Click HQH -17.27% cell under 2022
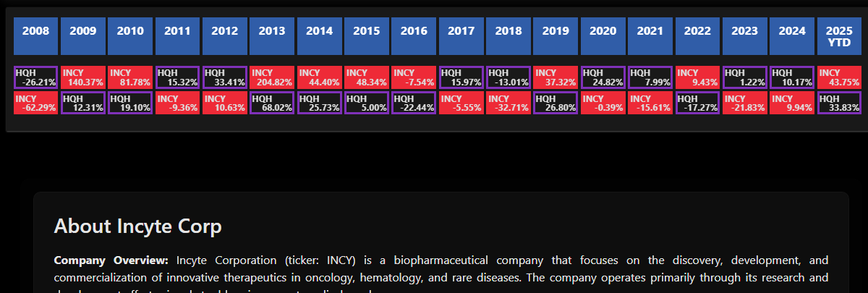Viewport: 868px width, 293px height. point(697,103)
